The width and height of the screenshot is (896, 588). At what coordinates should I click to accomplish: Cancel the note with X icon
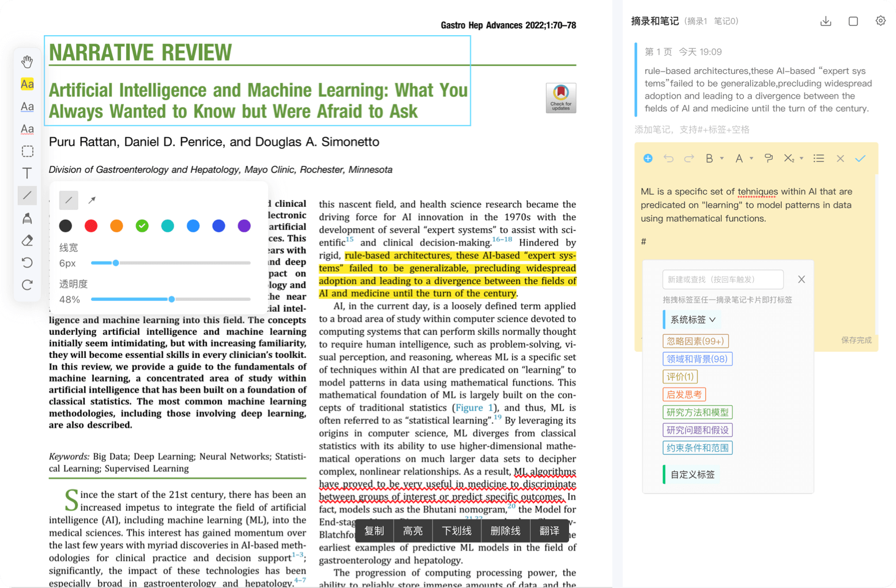pos(840,159)
